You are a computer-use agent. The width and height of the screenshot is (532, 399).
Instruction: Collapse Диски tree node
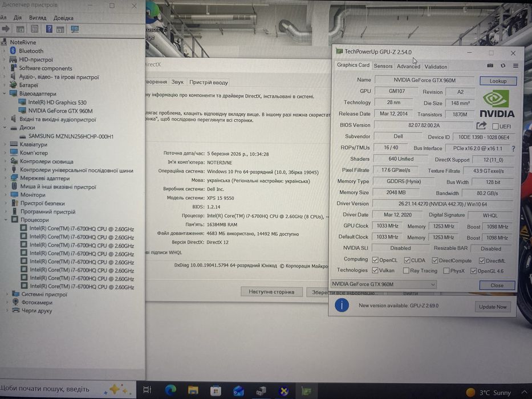5,128
